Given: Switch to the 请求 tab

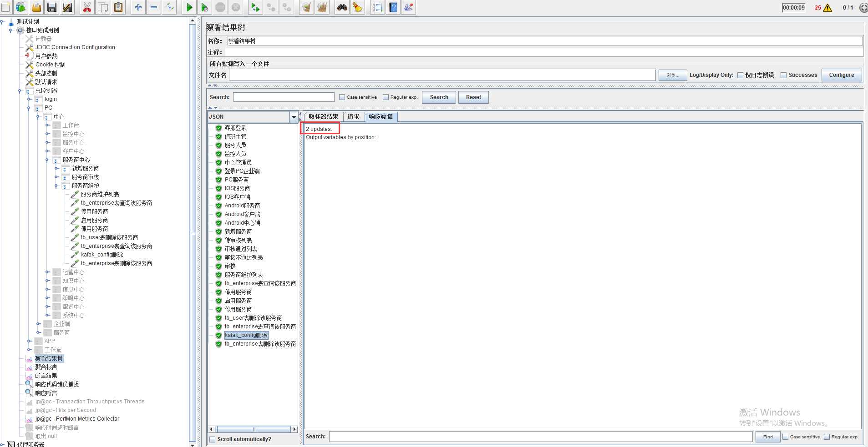Looking at the screenshot, I should 353,117.
